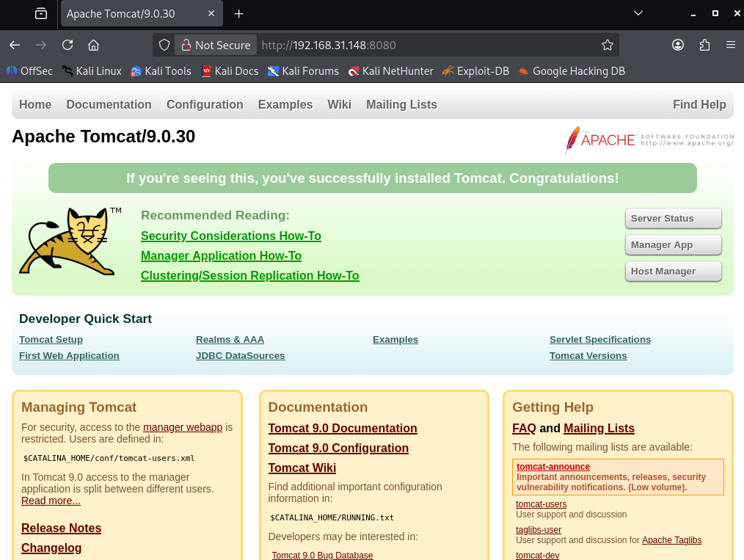Click the Manager App button
The width and height of the screenshot is (744, 560).
tap(673, 245)
